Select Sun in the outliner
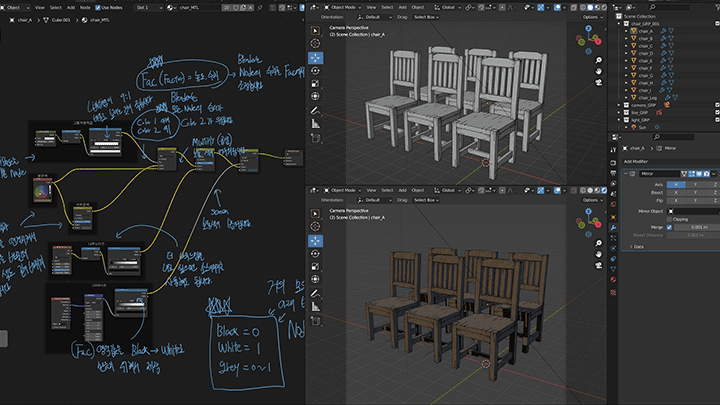 coord(642,127)
